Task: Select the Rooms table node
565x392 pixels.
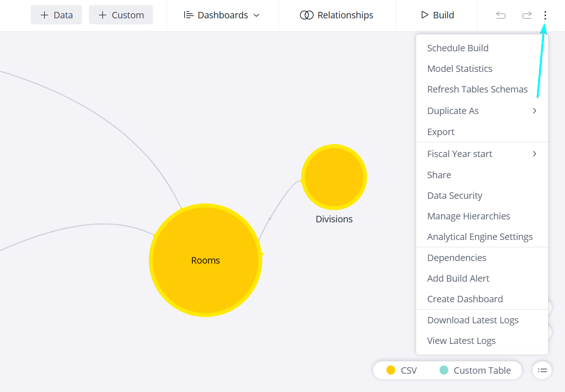Action: pyautogui.click(x=206, y=260)
